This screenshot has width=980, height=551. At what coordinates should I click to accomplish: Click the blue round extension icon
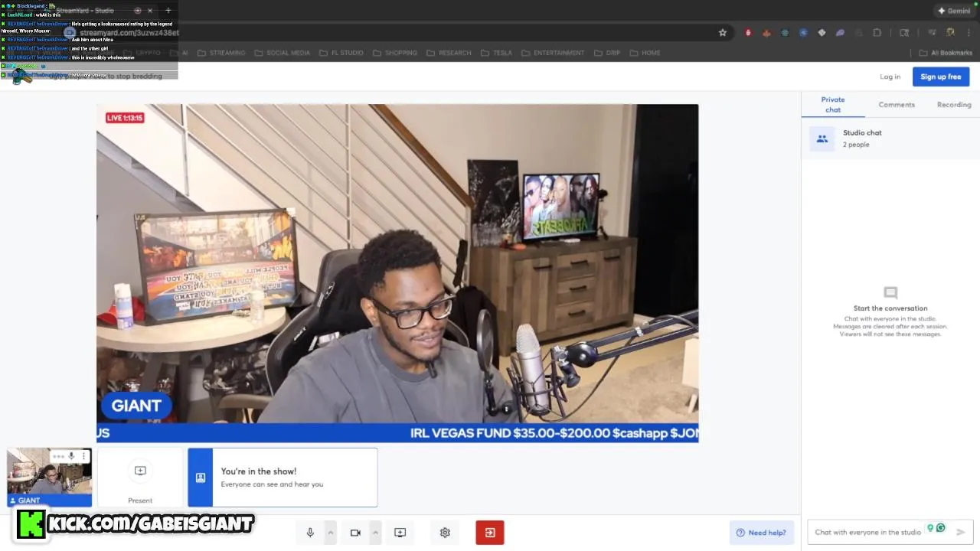tap(803, 33)
